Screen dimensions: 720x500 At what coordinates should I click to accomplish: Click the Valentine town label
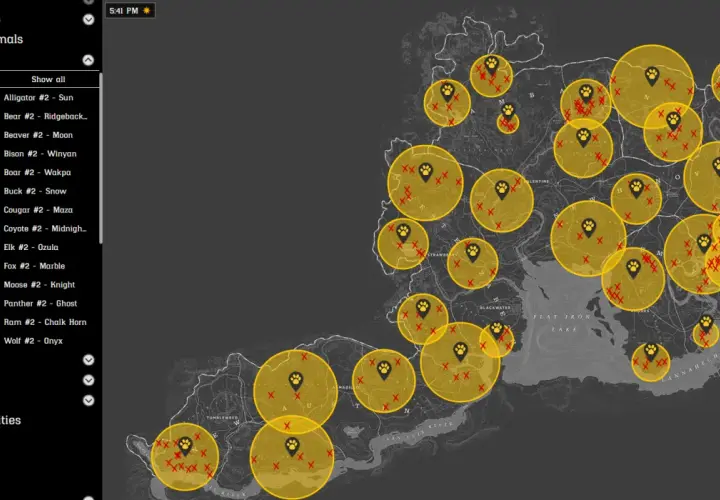coord(536,181)
